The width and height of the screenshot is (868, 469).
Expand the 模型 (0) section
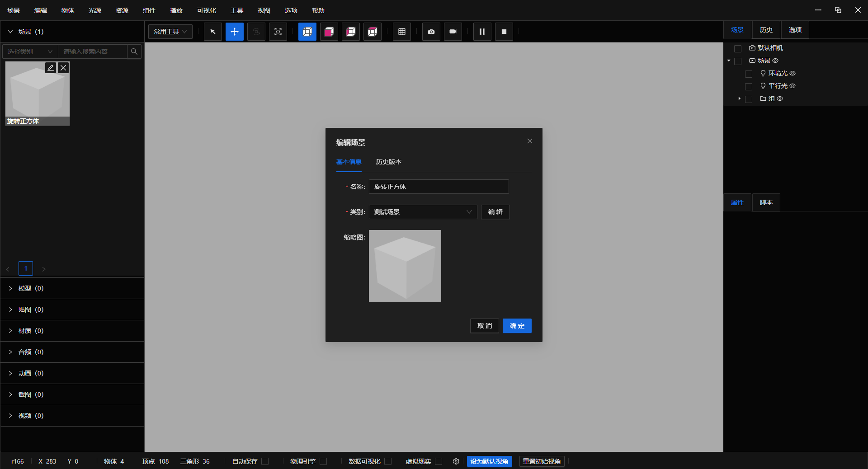coord(31,288)
